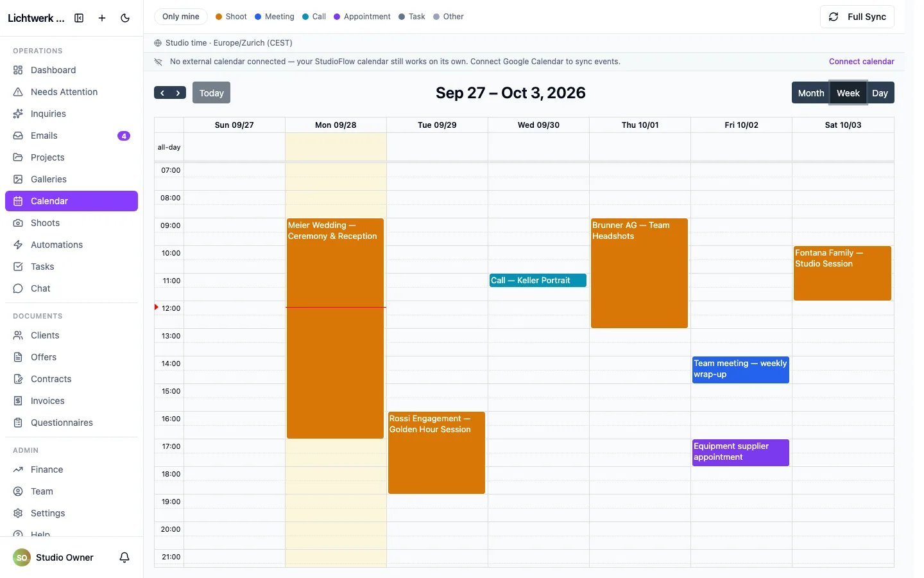Viewport: 924px width, 578px height.
Task: Open the Studio Owner profile
Action: 53,557
